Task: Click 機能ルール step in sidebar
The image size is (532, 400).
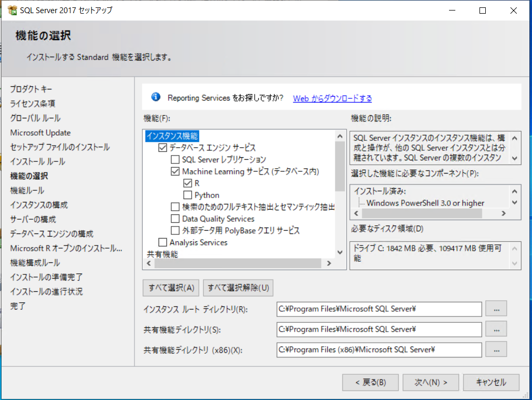Action: point(27,190)
